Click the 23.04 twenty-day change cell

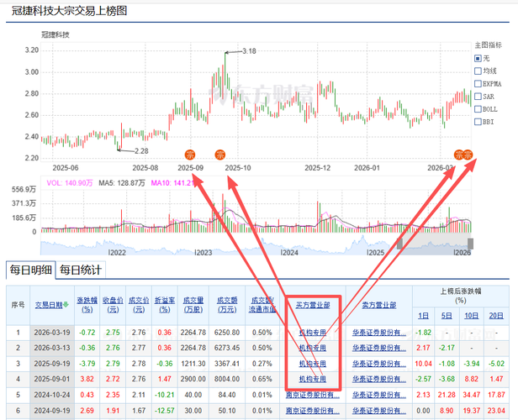[496, 411]
